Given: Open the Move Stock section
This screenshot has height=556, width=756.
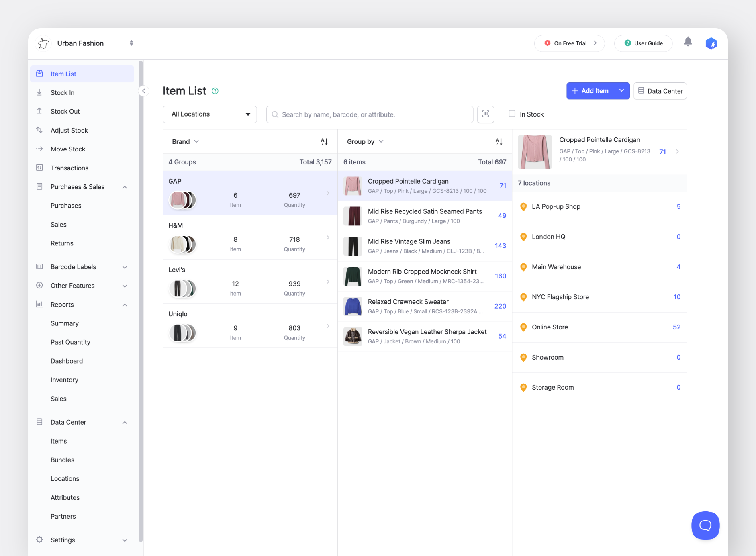Looking at the screenshot, I should pos(67,149).
